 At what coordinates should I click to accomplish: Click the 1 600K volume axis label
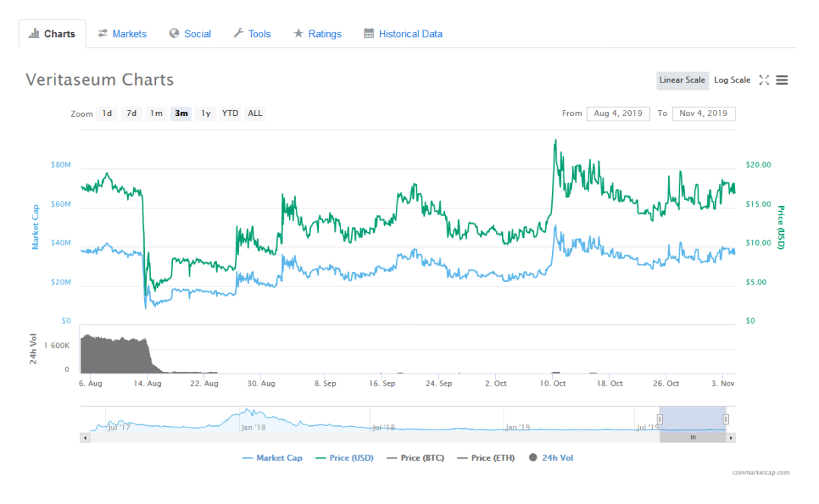[57, 346]
